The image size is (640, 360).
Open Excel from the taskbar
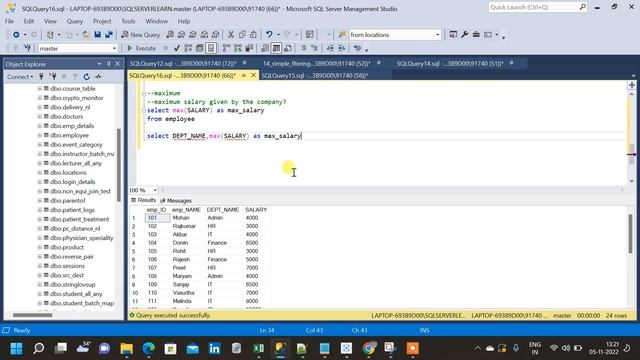click(x=258, y=348)
